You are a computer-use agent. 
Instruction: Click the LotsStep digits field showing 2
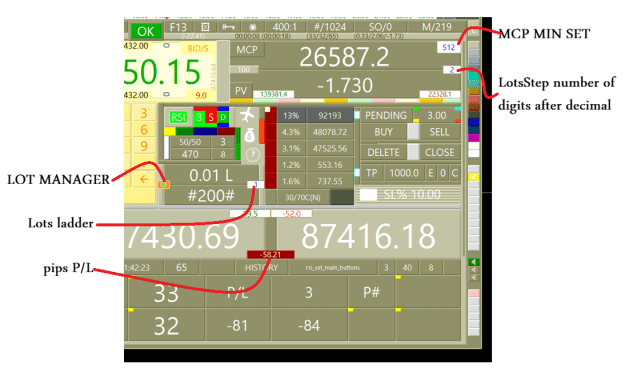pos(452,70)
